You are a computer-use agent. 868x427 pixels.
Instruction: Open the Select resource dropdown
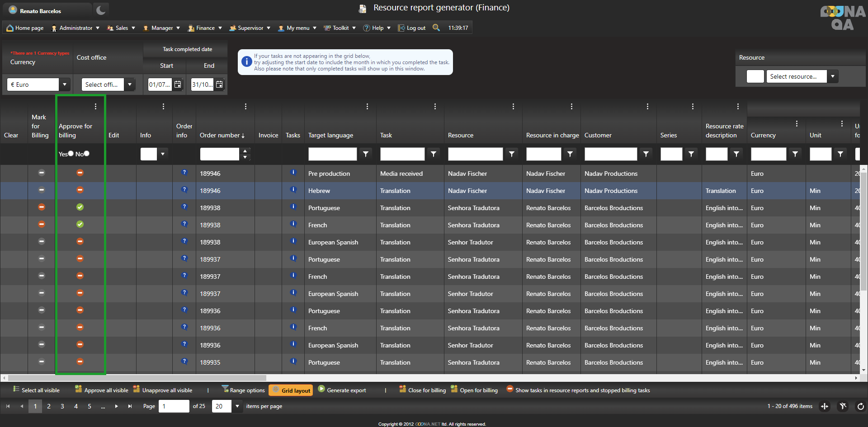tap(832, 76)
